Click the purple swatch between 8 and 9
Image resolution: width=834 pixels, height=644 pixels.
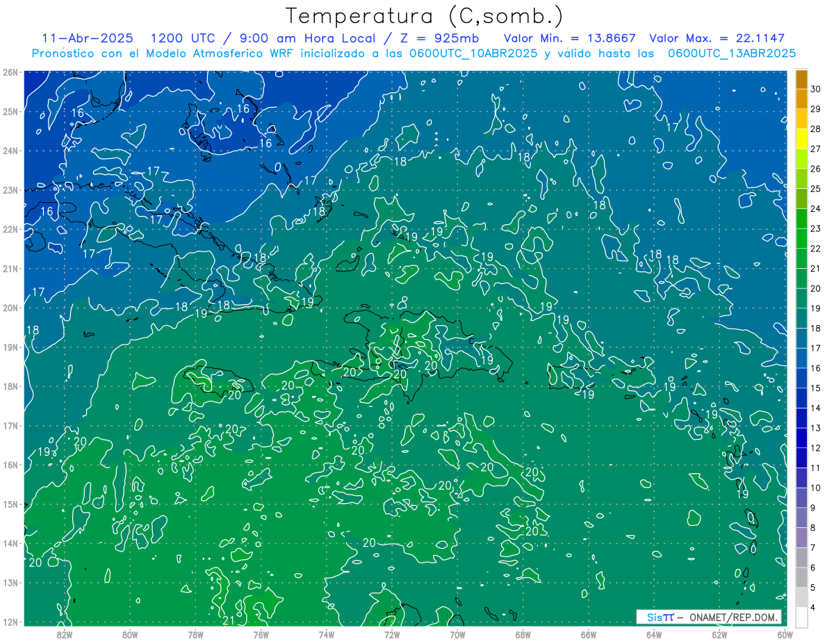(801, 518)
